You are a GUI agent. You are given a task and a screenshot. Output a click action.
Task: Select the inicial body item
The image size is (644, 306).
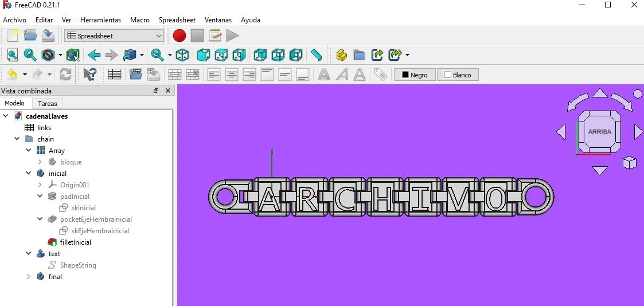[x=57, y=174]
